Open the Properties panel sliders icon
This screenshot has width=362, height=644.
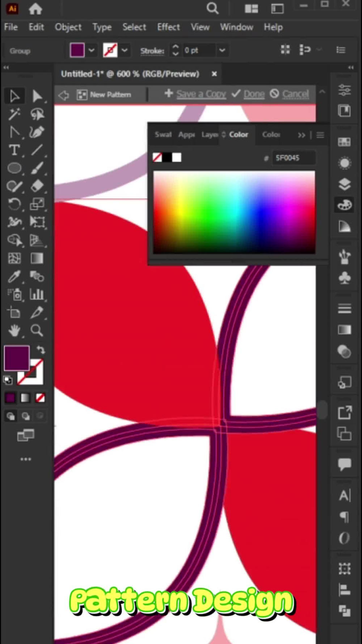click(x=344, y=90)
